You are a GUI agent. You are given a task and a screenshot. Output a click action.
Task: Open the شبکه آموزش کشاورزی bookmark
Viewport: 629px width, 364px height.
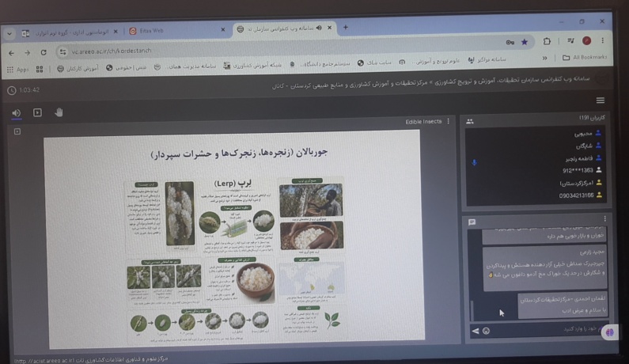[x=252, y=66]
